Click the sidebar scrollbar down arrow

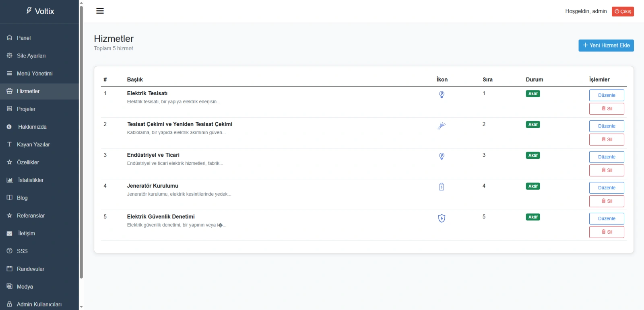81,307
